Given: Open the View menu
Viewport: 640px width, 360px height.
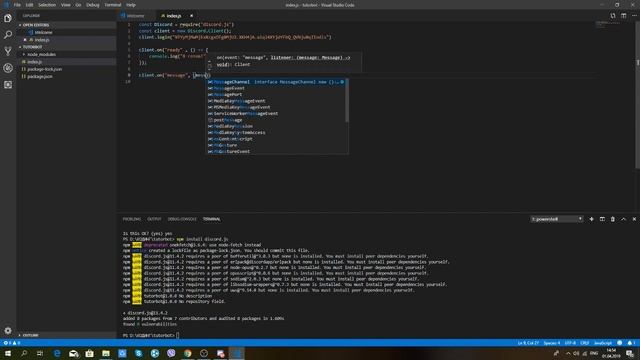Looking at the screenshot, I should pos(66,5).
